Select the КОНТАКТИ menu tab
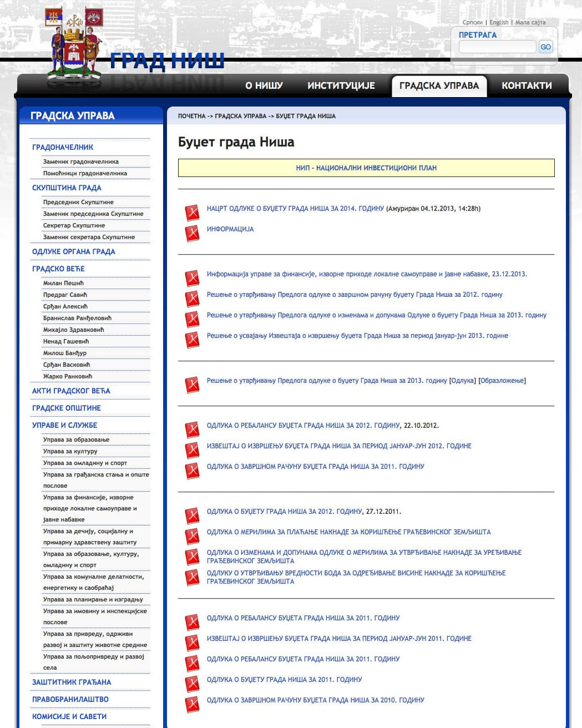Screen dimensions: 582x728 pyautogui.click(x=527, y=85)
